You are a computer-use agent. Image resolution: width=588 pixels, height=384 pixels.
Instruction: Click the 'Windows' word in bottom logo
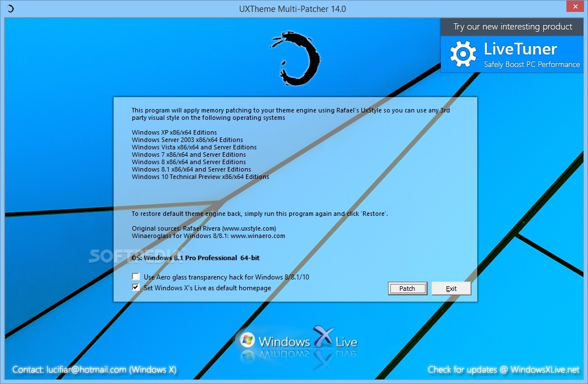(285, 341)
